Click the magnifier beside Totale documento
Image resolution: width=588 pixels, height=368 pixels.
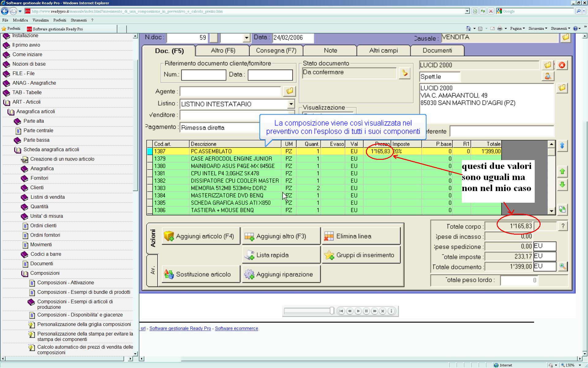(x=563, y=266)
